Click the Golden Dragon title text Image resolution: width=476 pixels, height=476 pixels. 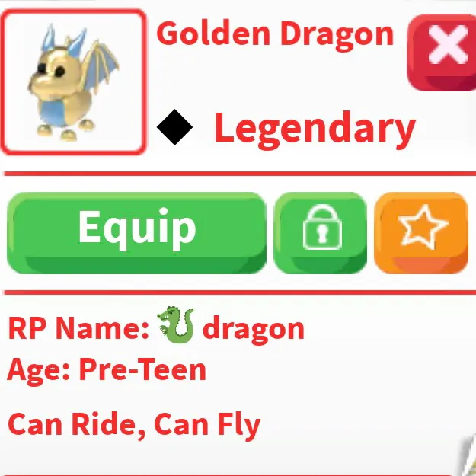coord(275,34)
